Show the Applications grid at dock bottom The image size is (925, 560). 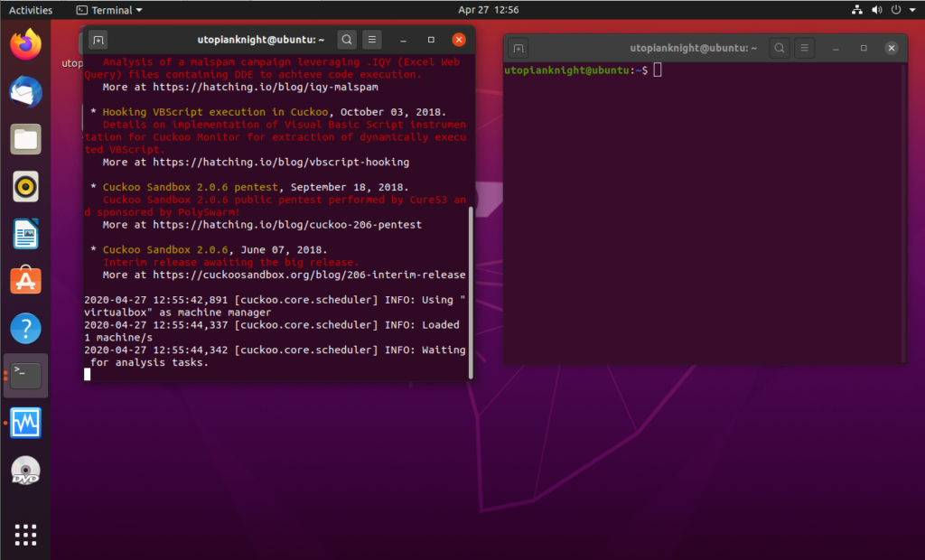click(x=24, y=535)
